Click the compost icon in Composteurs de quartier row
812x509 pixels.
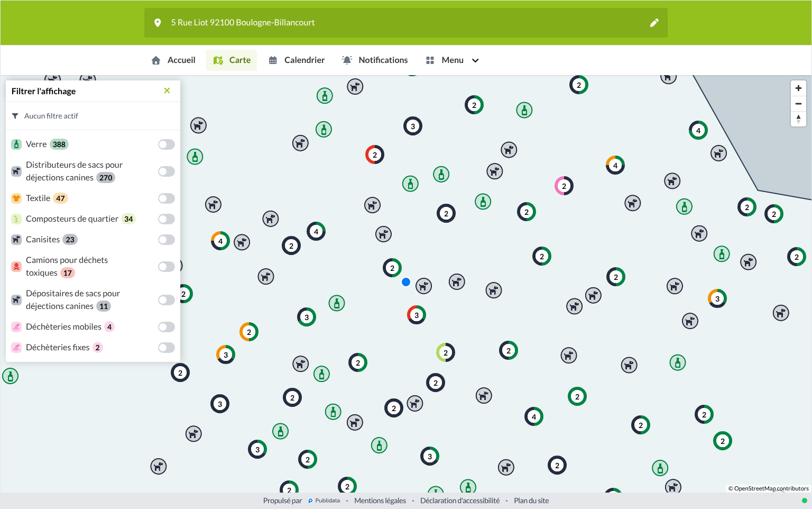coord(16,219)
